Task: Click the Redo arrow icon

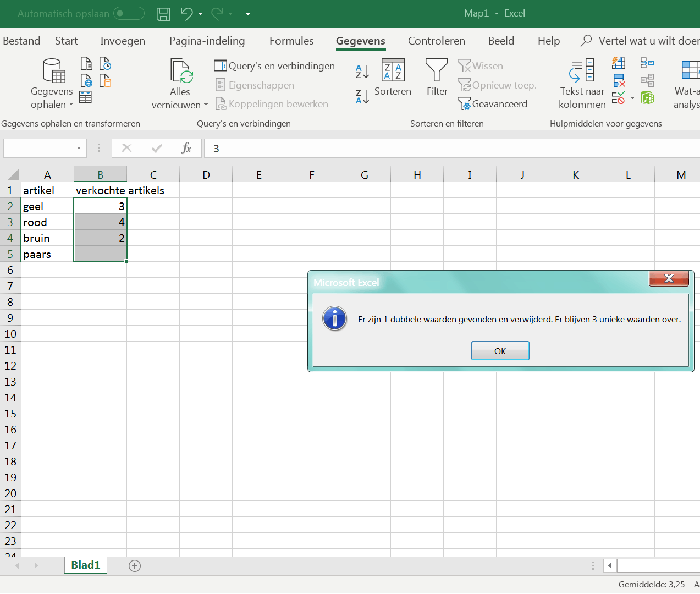Action: point(218,13)
